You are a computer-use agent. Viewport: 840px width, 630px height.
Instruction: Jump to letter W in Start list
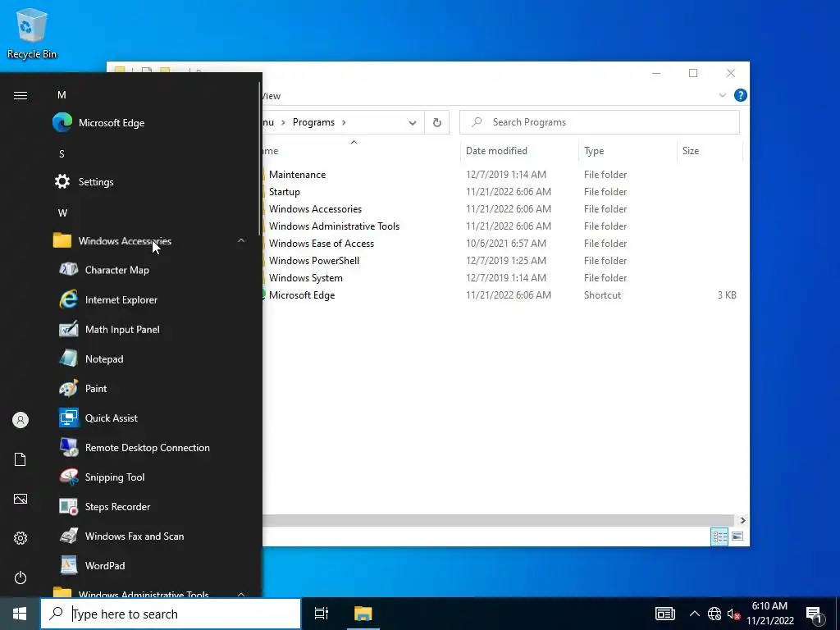[62, 212]
